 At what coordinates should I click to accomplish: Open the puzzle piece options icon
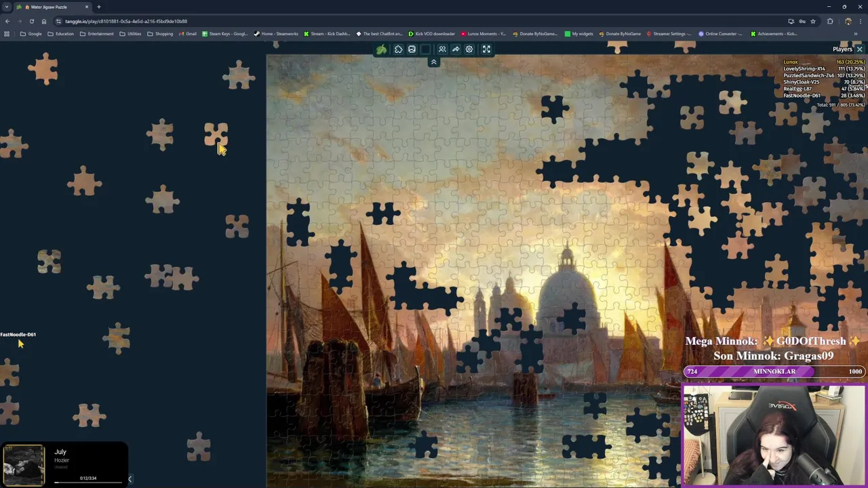(398, 49)
